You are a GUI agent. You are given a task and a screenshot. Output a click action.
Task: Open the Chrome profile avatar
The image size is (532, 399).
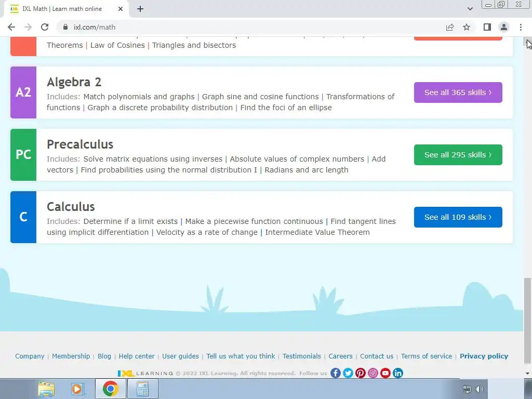coord(504,27)
